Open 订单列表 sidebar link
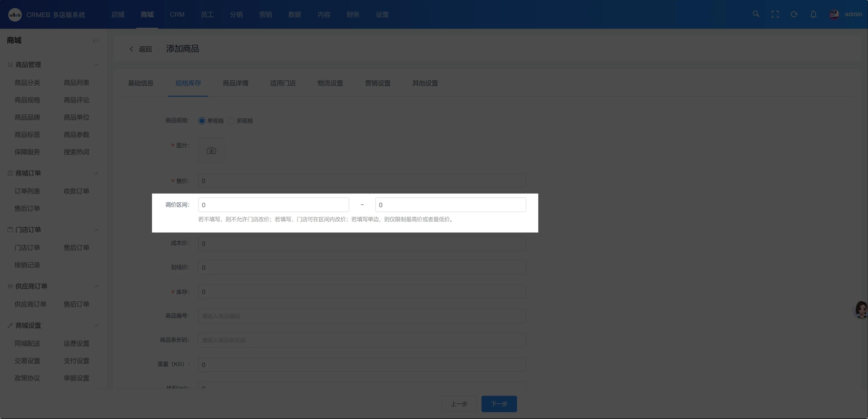 (27, 191)
